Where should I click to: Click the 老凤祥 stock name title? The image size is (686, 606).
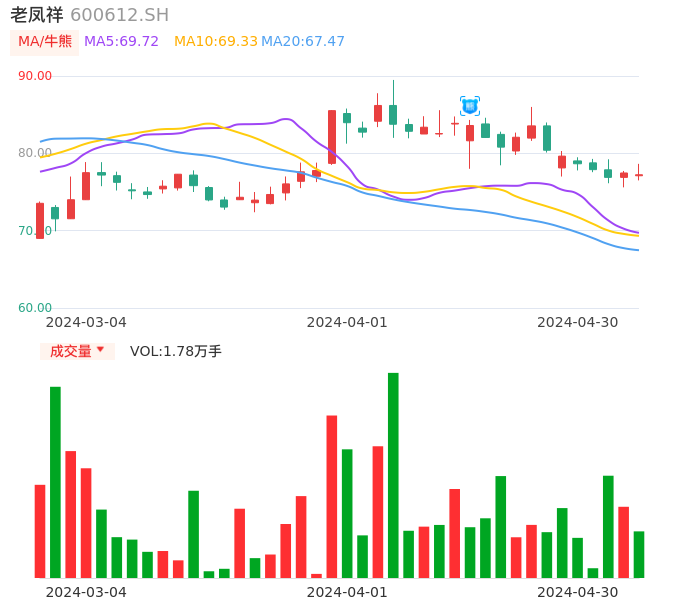point(37,15)
